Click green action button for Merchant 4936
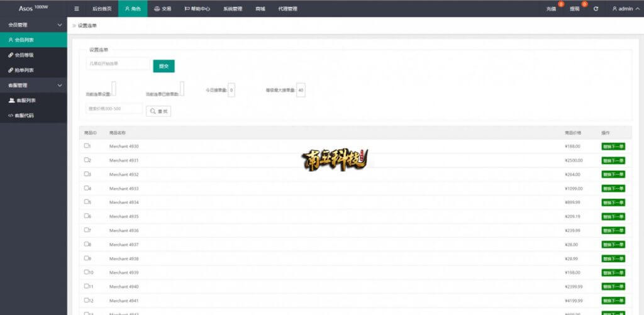The image size is (644, 315). tap(613, 231)
